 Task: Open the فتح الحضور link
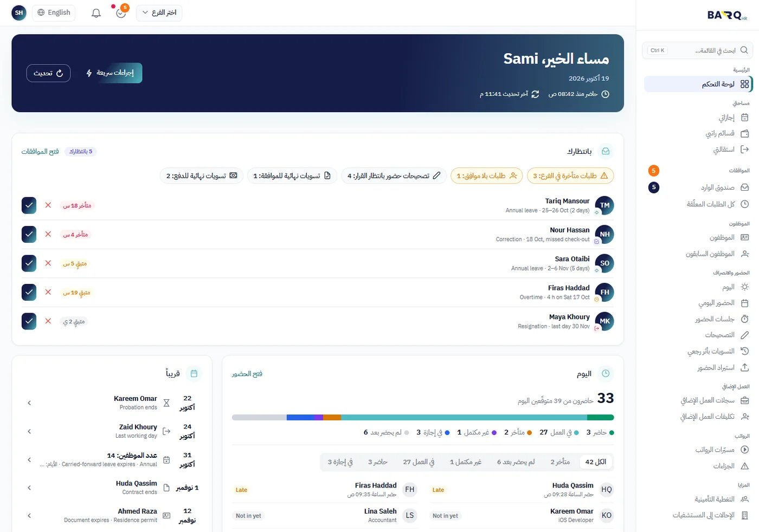(247, 374)
